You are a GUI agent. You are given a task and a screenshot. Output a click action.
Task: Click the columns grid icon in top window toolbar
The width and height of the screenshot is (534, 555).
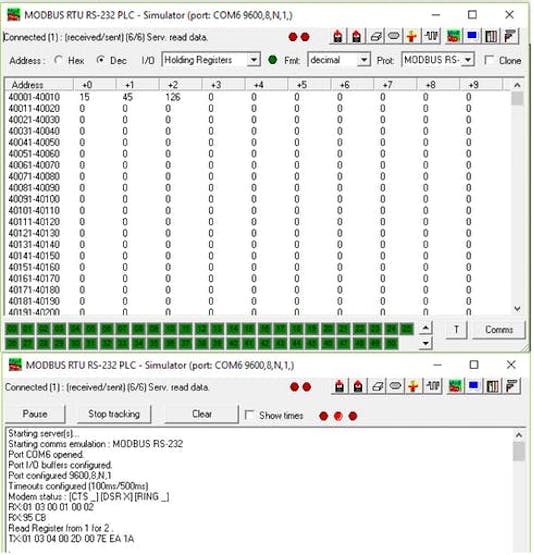491,36
